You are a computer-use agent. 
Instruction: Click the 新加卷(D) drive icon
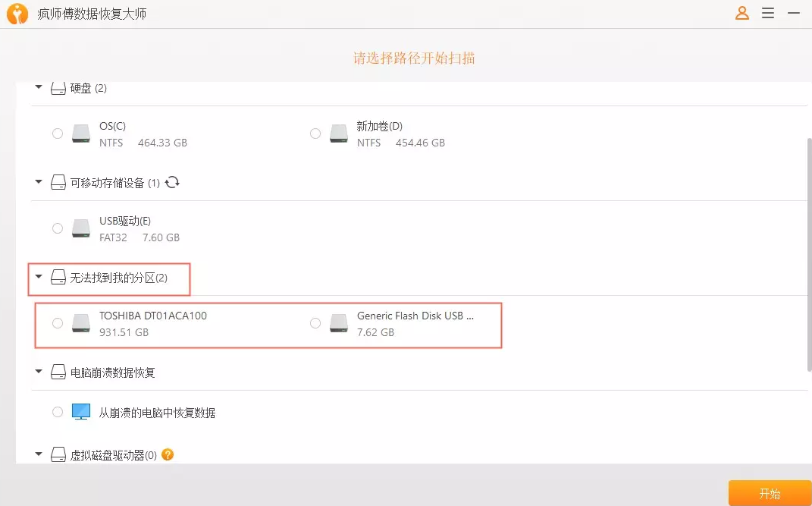[339, 134]
